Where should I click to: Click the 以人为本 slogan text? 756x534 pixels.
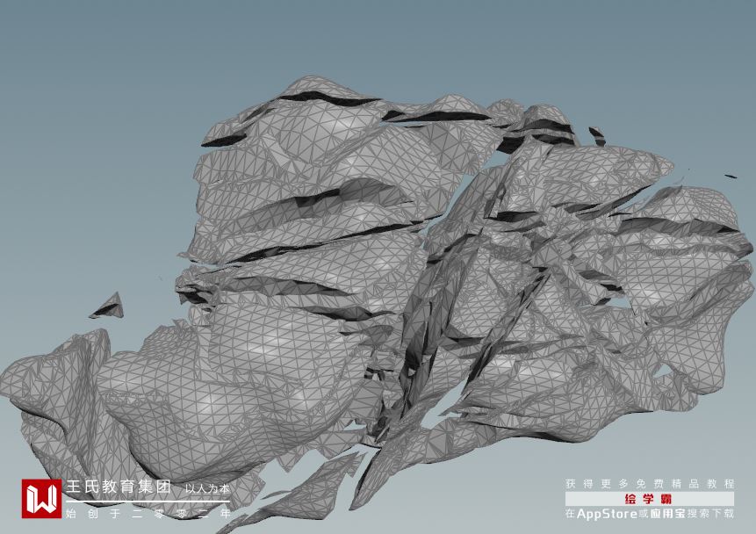coord(207,488)
